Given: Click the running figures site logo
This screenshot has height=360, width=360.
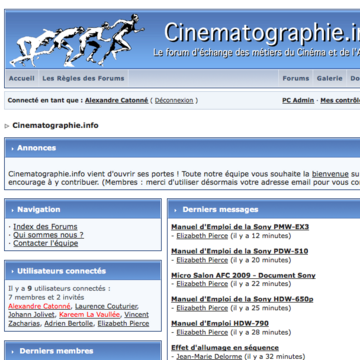Looking at the screenshot, I should point(77,40).
